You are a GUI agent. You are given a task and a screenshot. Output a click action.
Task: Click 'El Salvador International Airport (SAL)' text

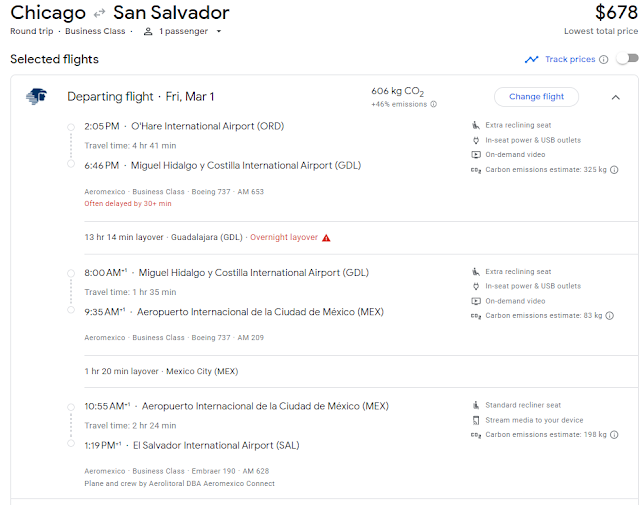pos(216,445)
